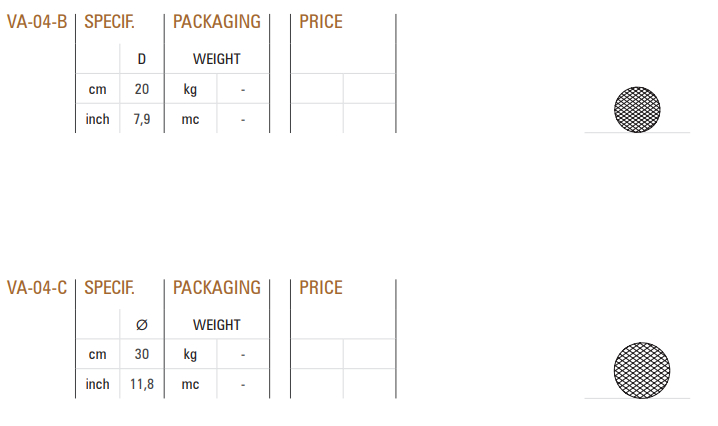Viewport: 718px width, 426px height.
Task: Click the PACKAGING header of VA-04-C
Action: point(217,288)
